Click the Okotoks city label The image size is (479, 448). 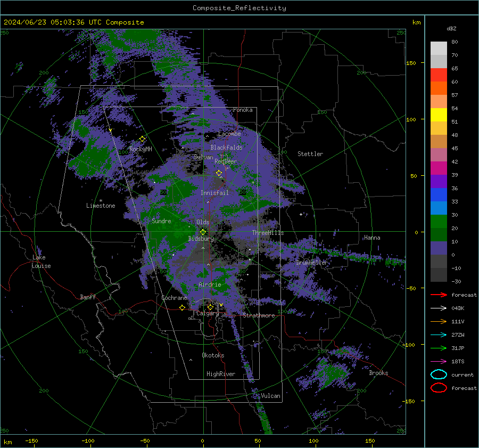pyautogui.click(x=213, y=355)
